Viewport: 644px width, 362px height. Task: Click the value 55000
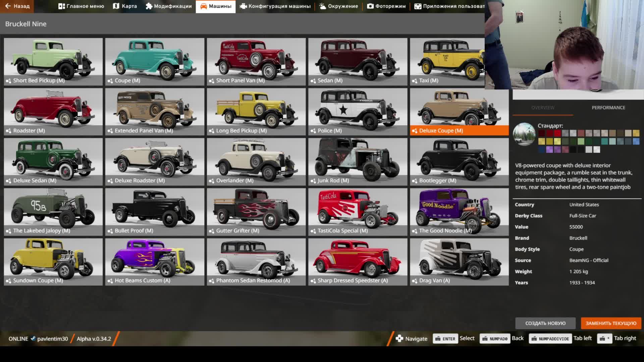pos(576,227)
